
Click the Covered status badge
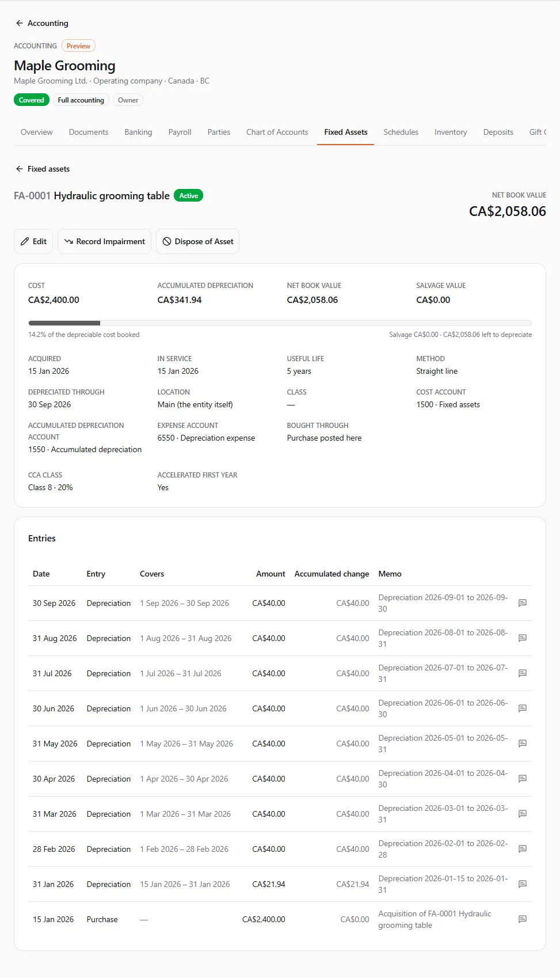tap(32, 100)
